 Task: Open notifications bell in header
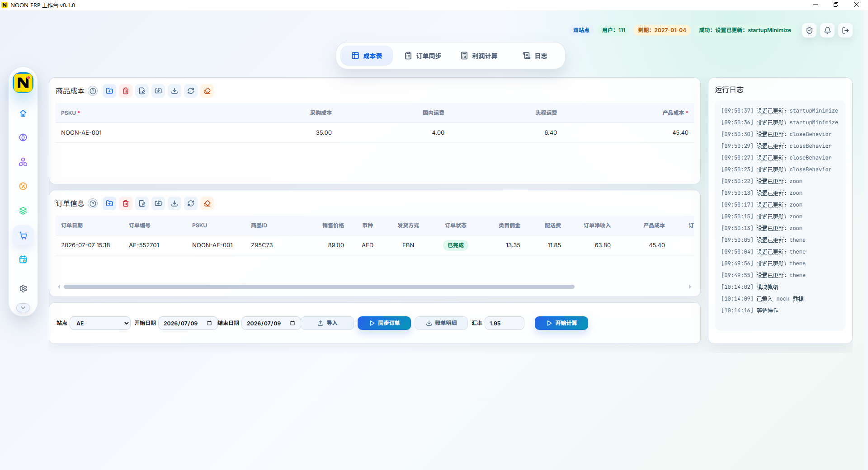click(827, 30)
